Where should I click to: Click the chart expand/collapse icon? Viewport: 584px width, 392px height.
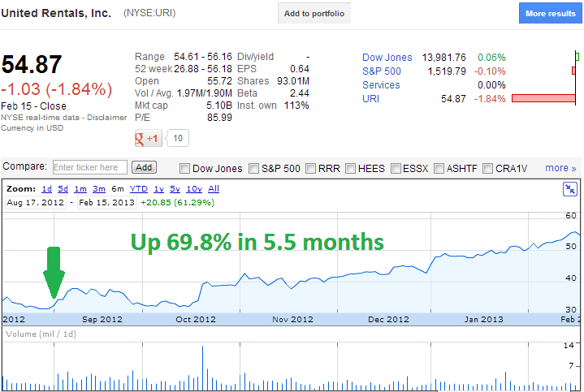click(x=570, y=189)
